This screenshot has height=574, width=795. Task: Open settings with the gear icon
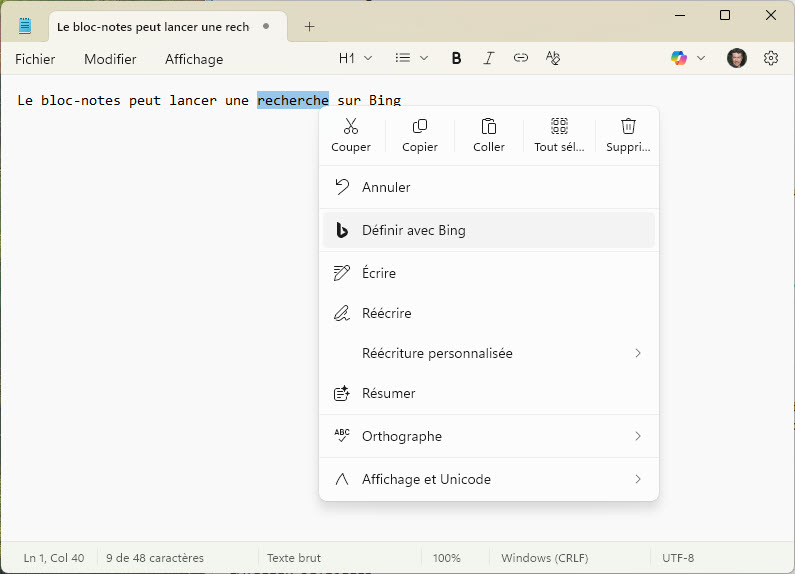coord(771,58)
